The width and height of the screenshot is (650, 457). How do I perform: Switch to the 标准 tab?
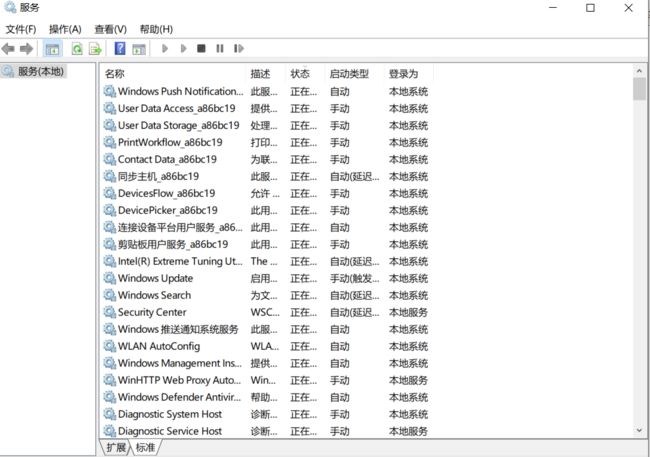145,447
